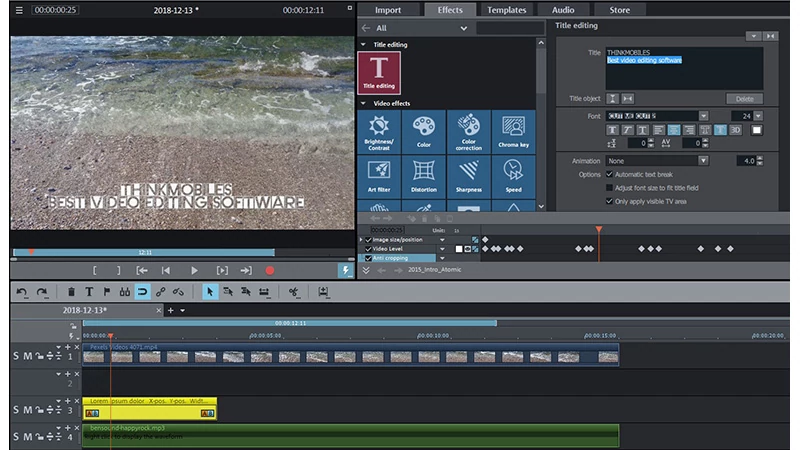
Task: Click the Delete title object button
Action: (x=744, y=99)
